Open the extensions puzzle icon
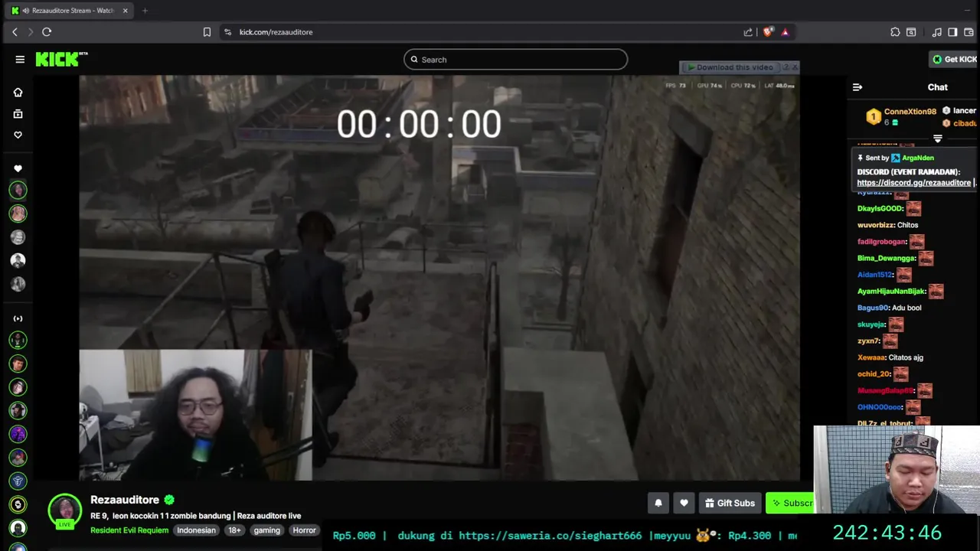The image size is (980, 551). click(x=895, y=32)
